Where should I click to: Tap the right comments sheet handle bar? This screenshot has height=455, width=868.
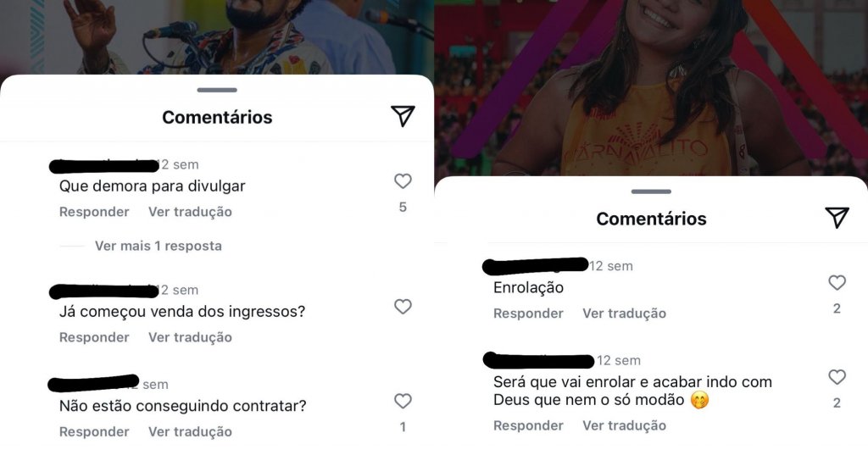click(651, 191)
